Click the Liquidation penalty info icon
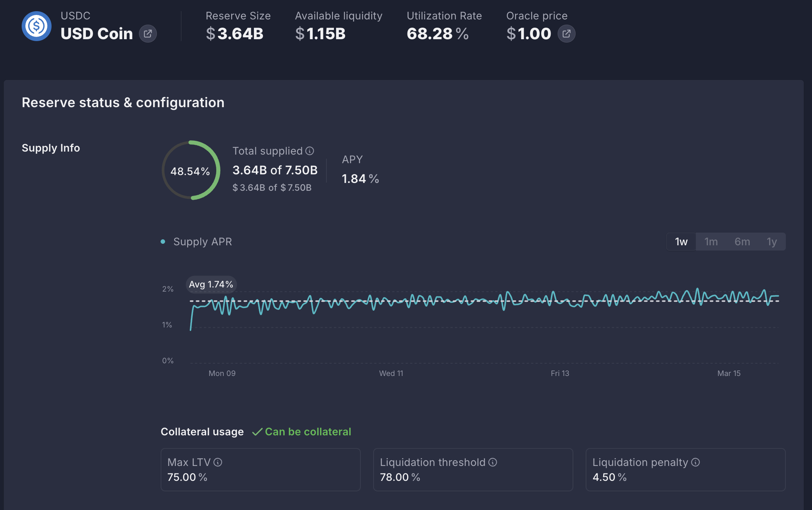812x510 pixels. click(695, 462)
